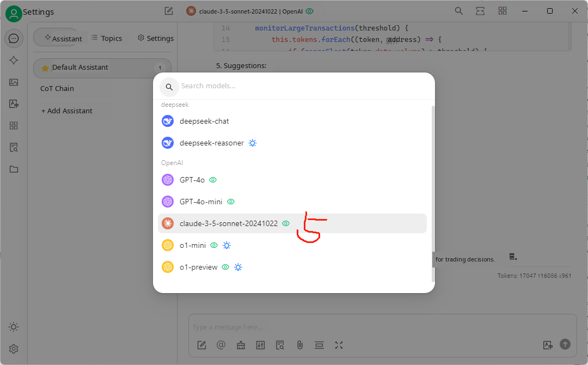Click the model list scrollbar
The height and width of the screenshot is (365, 588).
pos(433,193)
